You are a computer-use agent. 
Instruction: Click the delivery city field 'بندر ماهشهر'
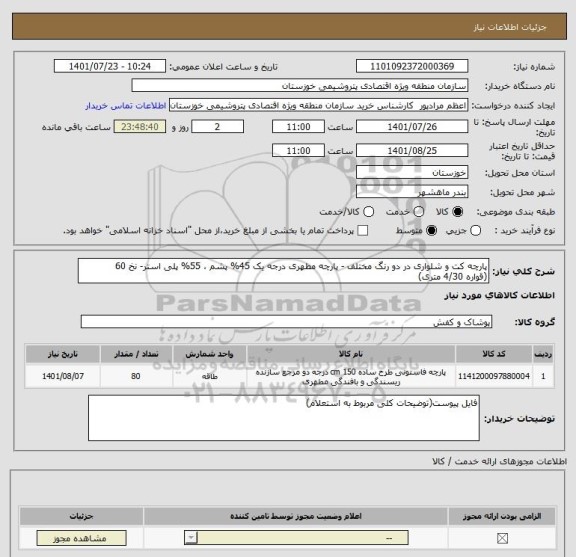tap(412, 192)
